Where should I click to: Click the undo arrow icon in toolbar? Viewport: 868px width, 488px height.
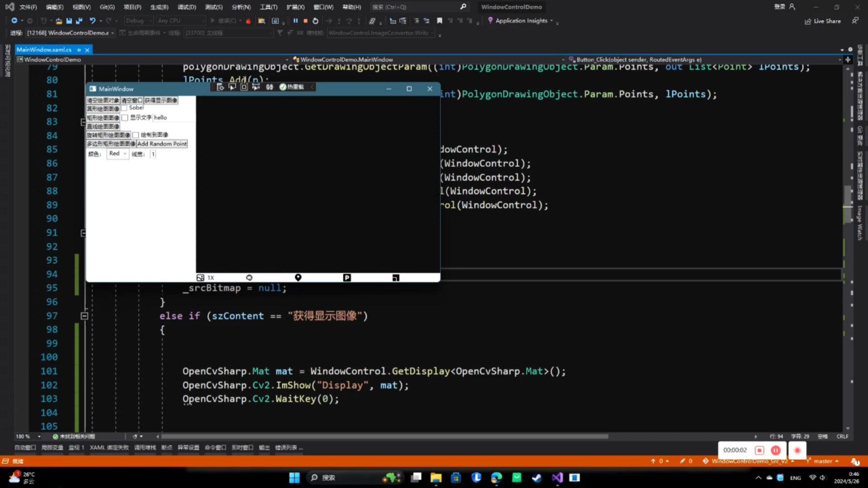(92, 21)
